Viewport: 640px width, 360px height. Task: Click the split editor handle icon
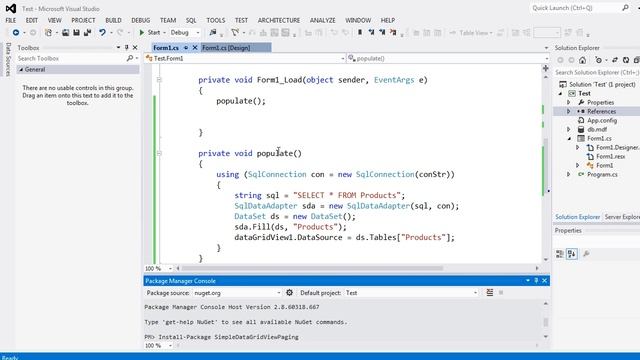tap(546, 68)
